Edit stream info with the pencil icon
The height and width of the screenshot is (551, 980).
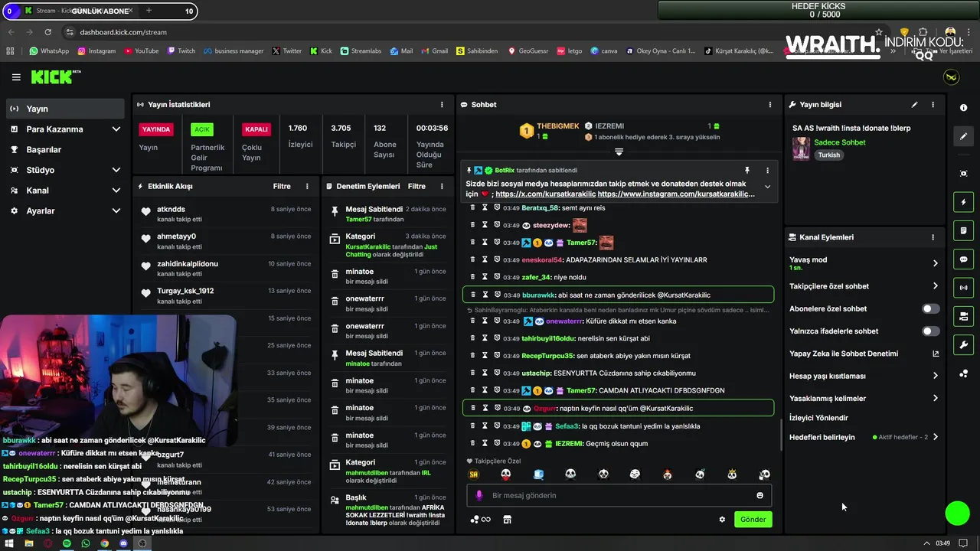coord(914,105)
